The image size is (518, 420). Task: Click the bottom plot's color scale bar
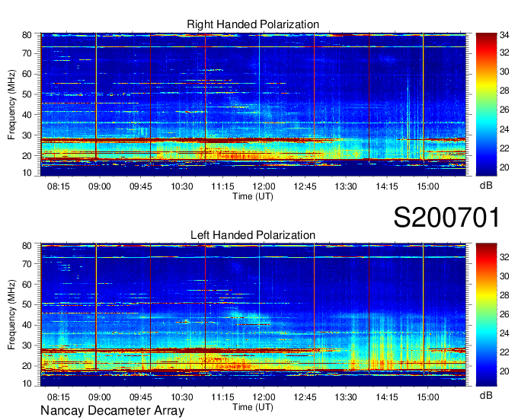click(x=486, y=315)
